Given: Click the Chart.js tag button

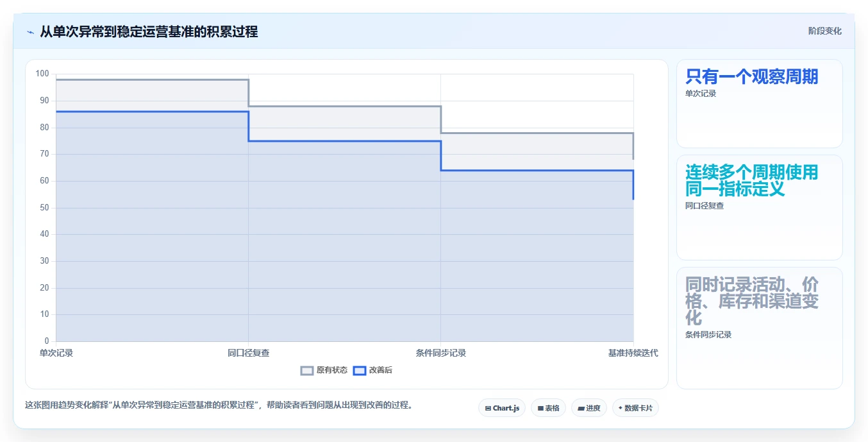Looking at the screenshot, I should [502, 408].
